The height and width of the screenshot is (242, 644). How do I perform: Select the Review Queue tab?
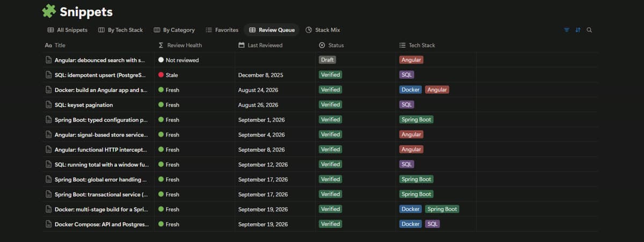pyautogui.click(x=272, y=30)
